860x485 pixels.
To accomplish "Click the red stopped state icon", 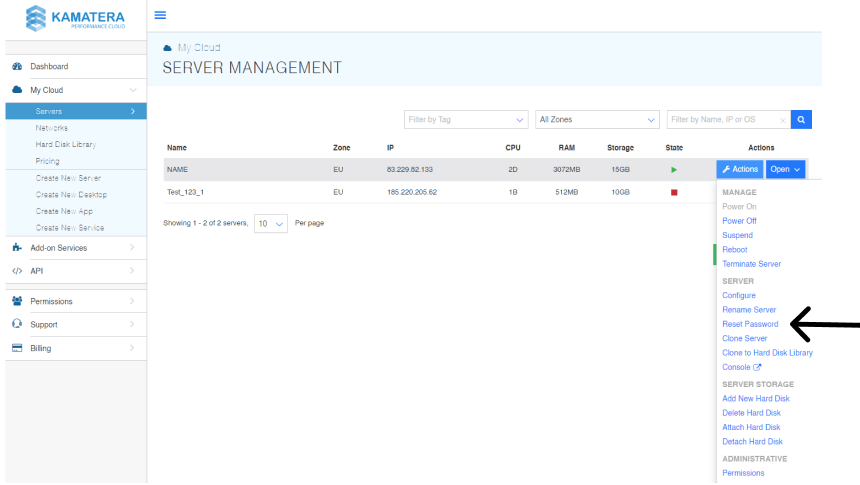I will click(x=674, y=192).
